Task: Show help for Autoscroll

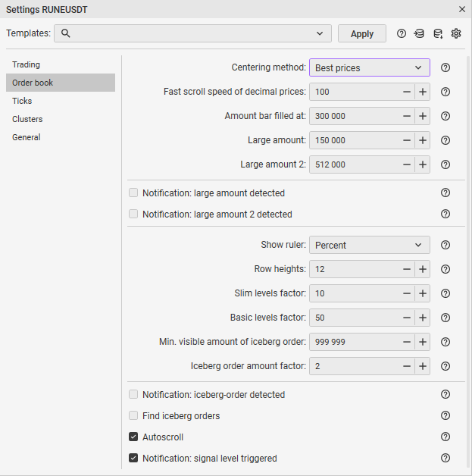Action: (445, 437)
